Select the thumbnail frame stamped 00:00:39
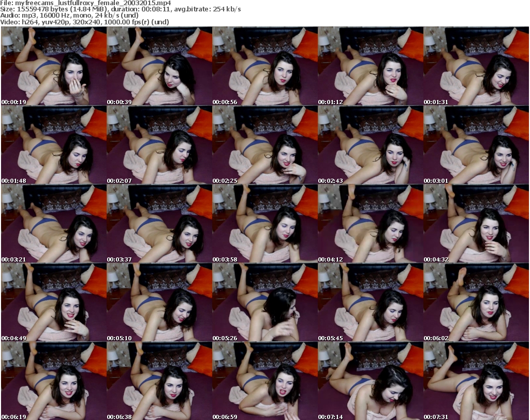The image size is (530, 420). click(x=159, y=66)
